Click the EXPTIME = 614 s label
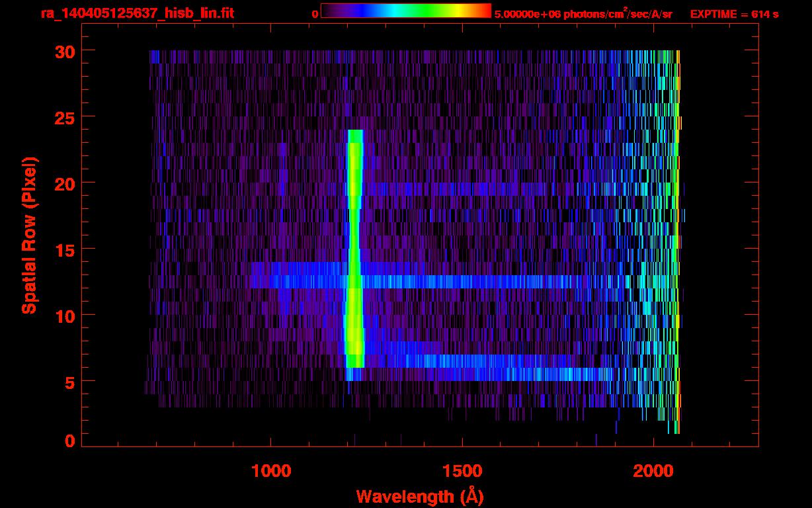812x508 pixels. [x=734, y=14]
